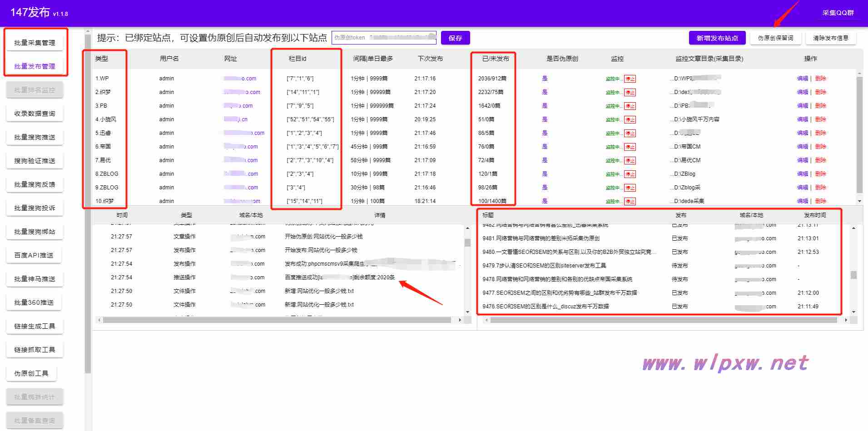Click 保存 to save token
Viewport: 868px width, 431px height.
pyautogui.click(x=455, y=38)
